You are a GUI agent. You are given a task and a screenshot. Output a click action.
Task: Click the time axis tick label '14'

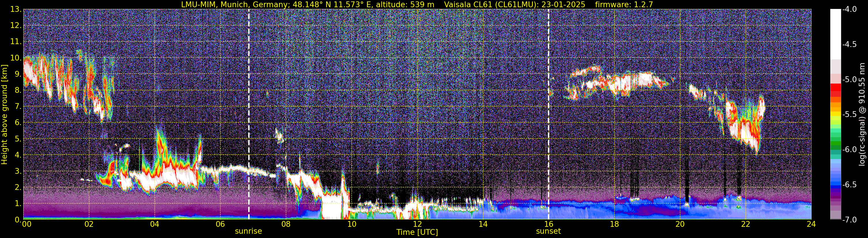point(483,224)
